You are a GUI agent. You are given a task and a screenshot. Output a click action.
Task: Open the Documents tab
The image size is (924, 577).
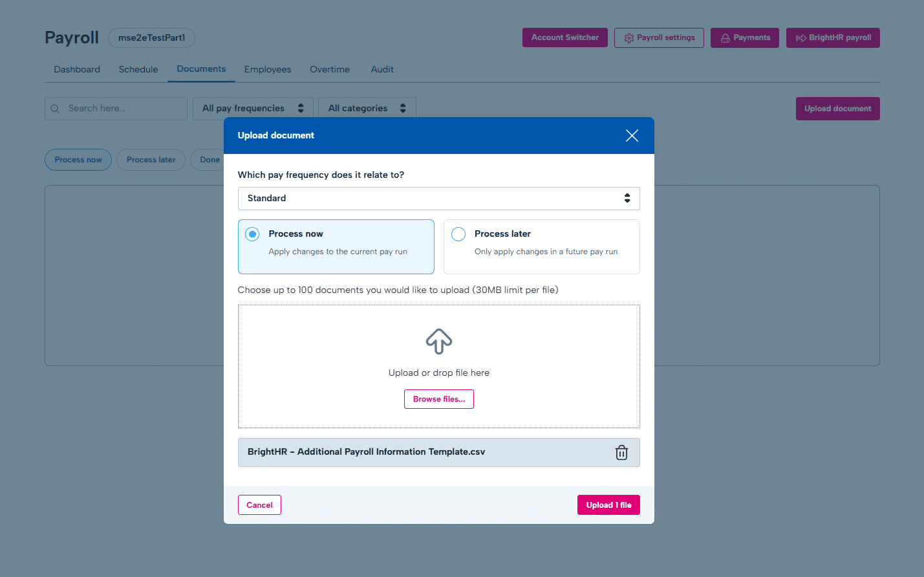pos(201,69)
